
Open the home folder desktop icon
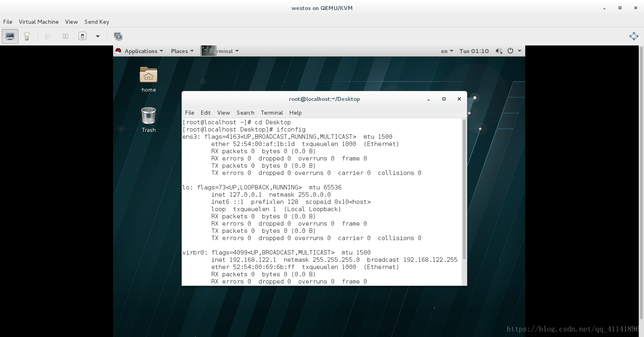(x=149, y=80)
